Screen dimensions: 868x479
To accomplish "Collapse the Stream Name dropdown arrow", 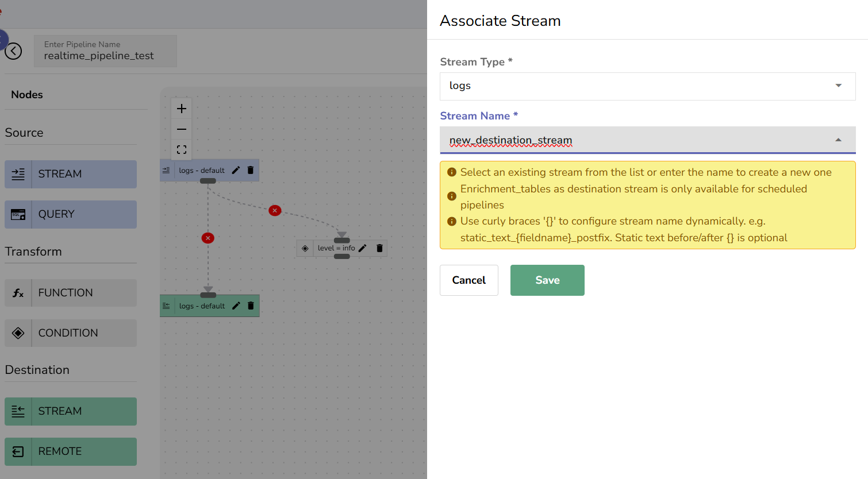I will click(838, 140).
